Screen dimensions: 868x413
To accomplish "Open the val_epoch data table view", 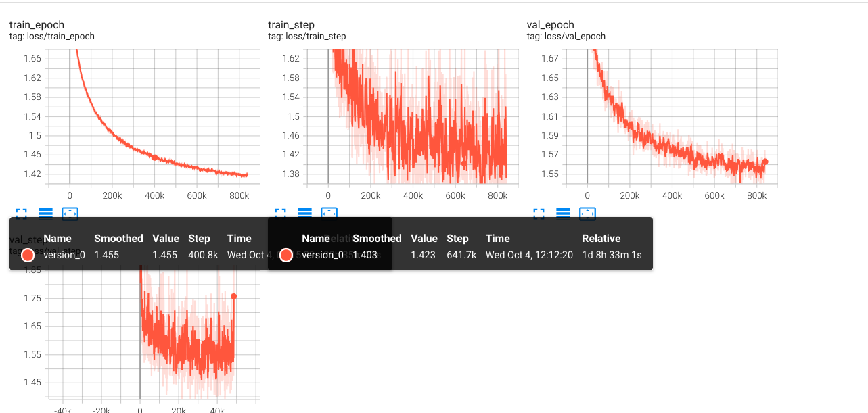I will pyautogui.click(x=562, y=213).
